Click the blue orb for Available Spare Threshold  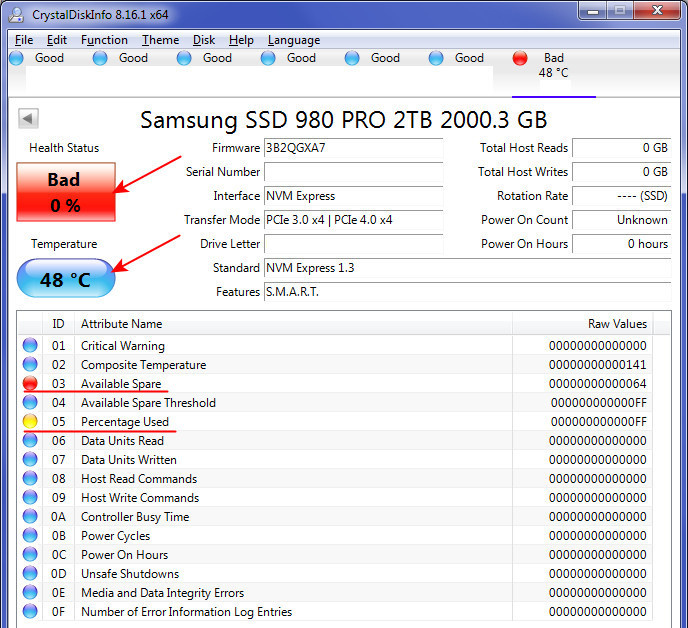[30, 402]
